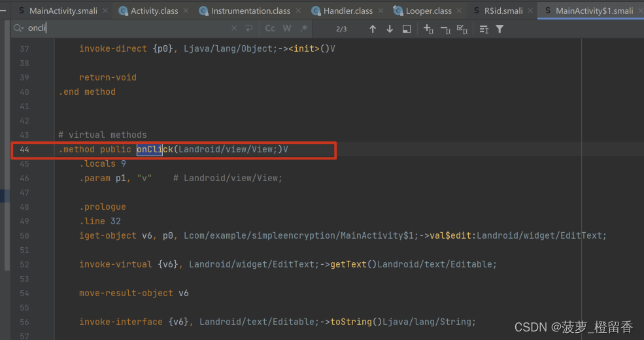Add selection for next occurrence
644x340 pixels.
[x=428, y=29]
